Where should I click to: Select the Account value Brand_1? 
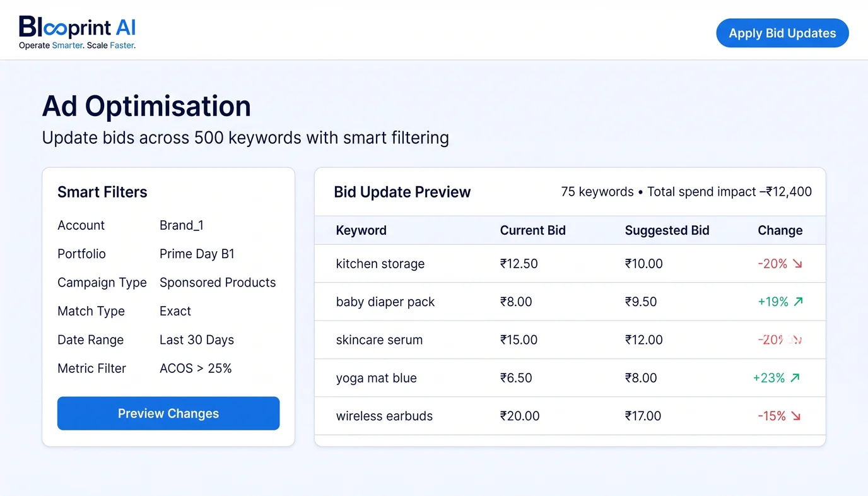point(182,225)
